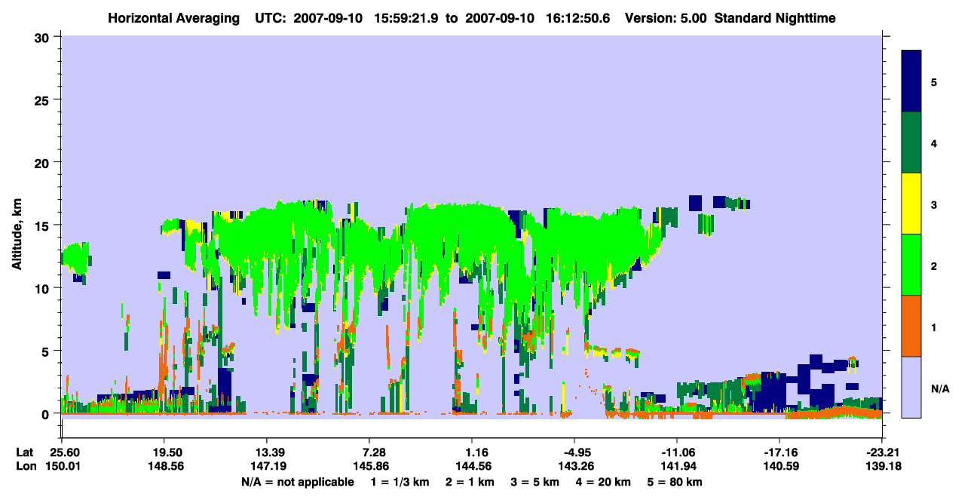980x503 pixels.
Task: Click the dark blue level 5 colorbar segment
Action: point(911,81)
